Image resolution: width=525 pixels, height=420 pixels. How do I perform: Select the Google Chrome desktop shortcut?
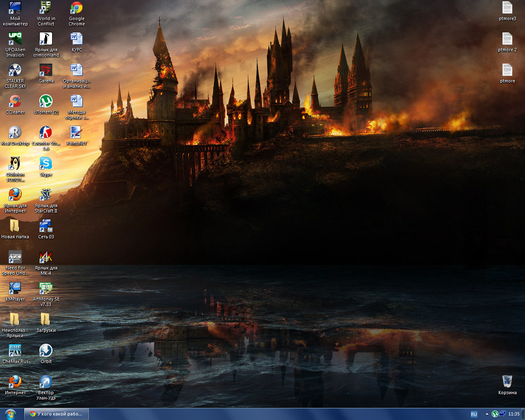coord(76,9)
